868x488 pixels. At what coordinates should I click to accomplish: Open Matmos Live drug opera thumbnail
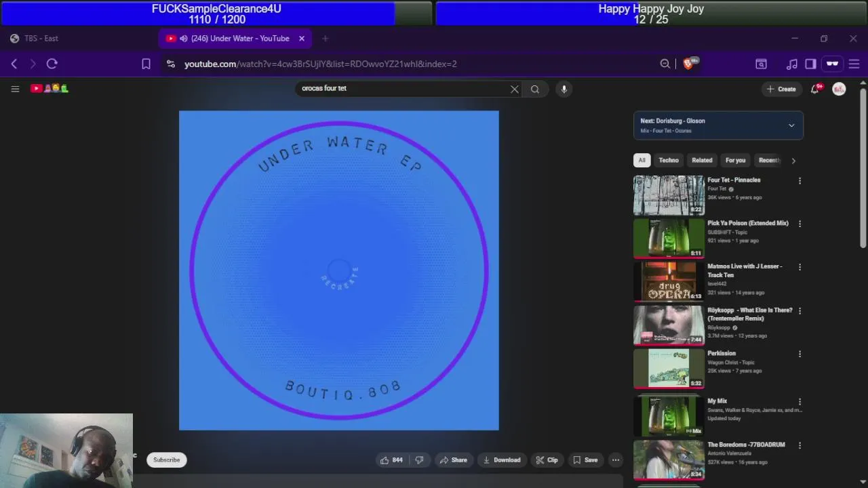669,282
